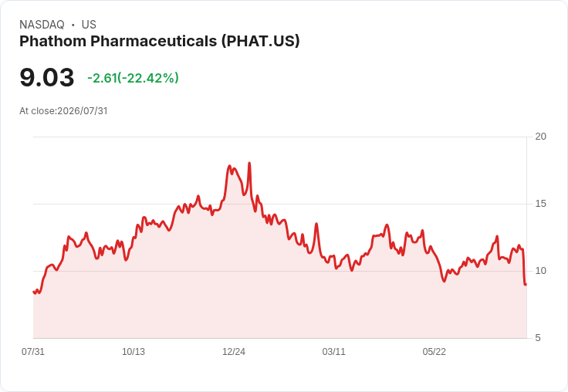The width and height of the screenshot is (568, 392).
Task: Click the sharp price spike left of 03/11
Action: click(316, 224)
